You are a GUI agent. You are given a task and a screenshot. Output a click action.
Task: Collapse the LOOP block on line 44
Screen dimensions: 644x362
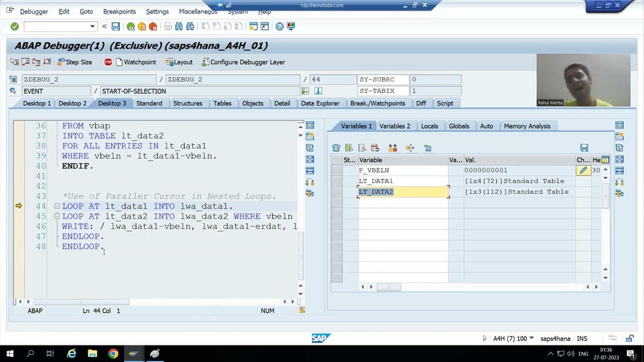click(57, 206)
